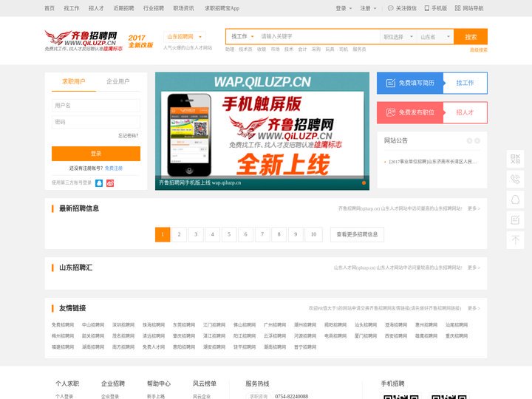Open the 手机版 mobile version link

[436, 8]
